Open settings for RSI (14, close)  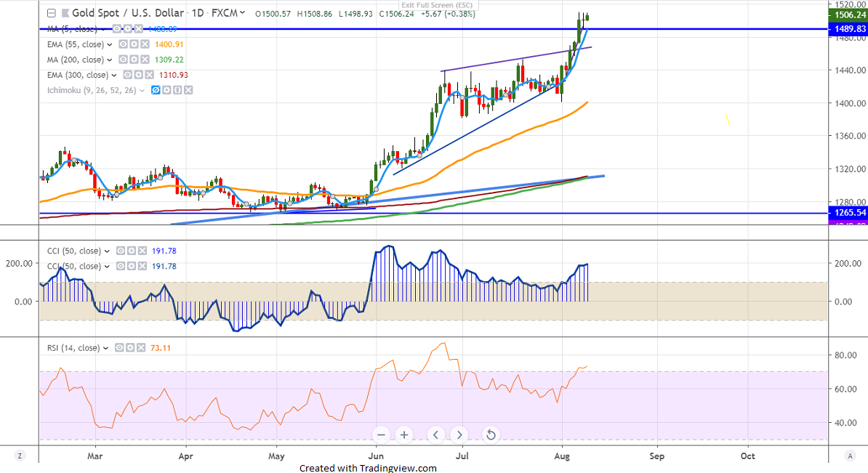[130, 348]
